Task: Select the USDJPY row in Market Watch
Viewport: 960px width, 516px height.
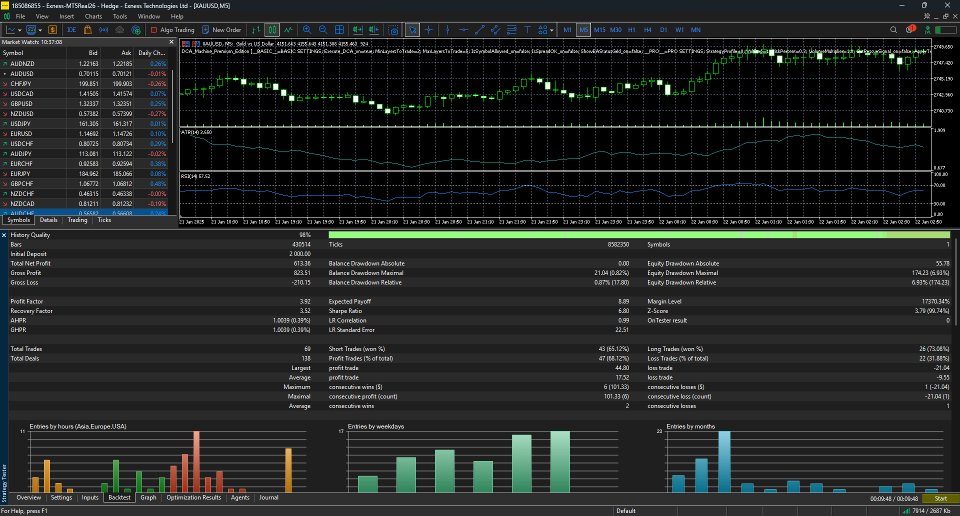Action: coord(84,124)
